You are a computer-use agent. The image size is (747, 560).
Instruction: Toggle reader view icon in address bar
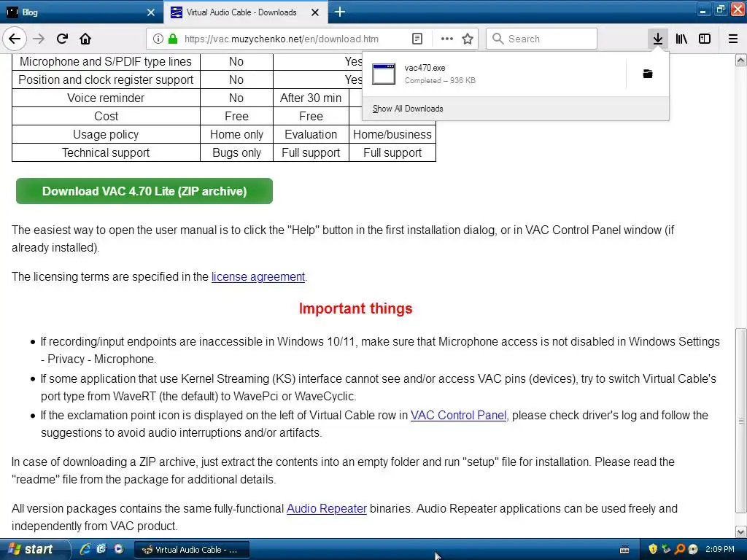point(417,39)
